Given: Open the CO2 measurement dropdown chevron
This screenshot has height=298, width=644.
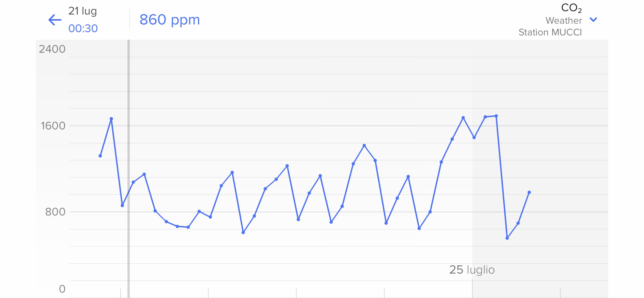Looking at the screenshot, I should tap(593, 20).
